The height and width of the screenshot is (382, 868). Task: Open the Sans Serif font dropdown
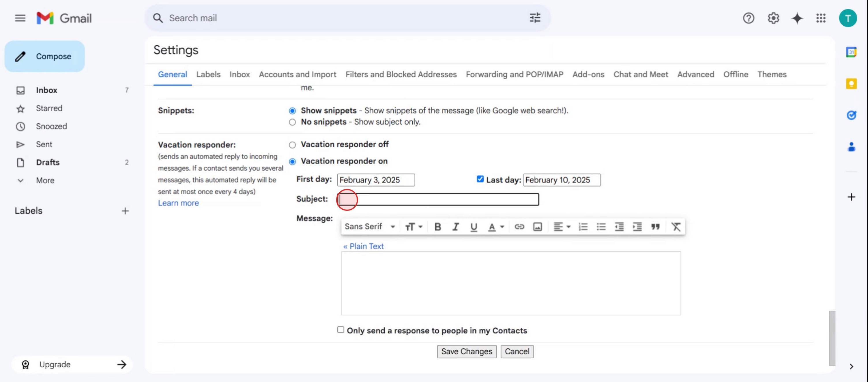370,227
